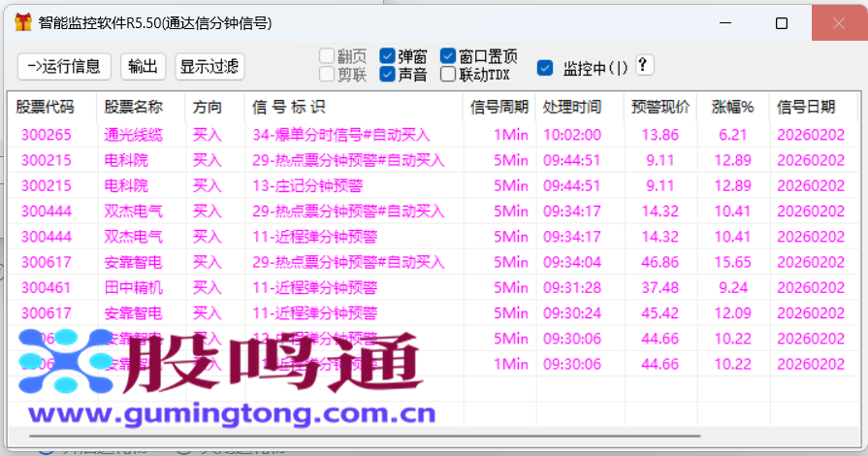The width and height of the screenshot is (868, 456).
Task: Toggle the 窗口置顶 checkbox
Action: click(x=448, y=56)
